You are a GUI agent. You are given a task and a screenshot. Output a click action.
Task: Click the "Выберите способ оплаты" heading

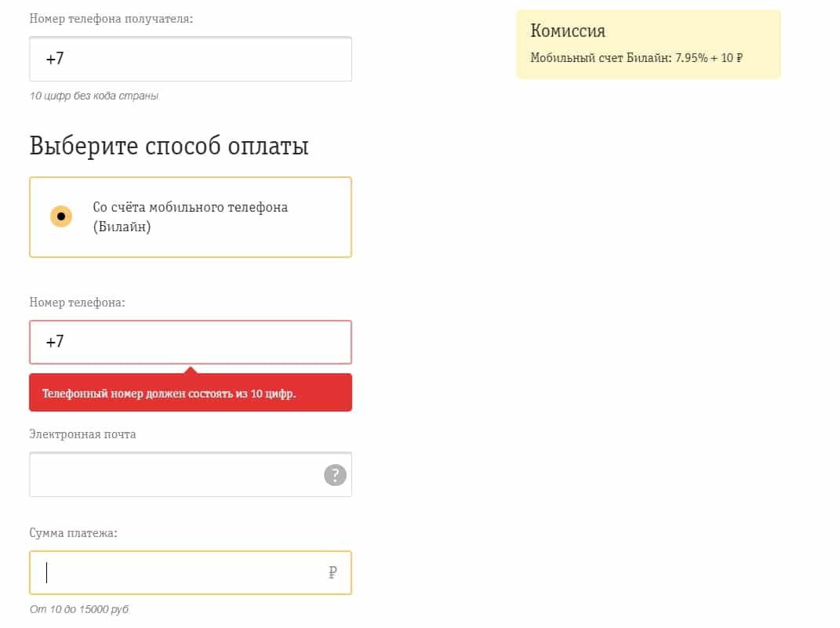pyautogui.click(x=169, y=146)
